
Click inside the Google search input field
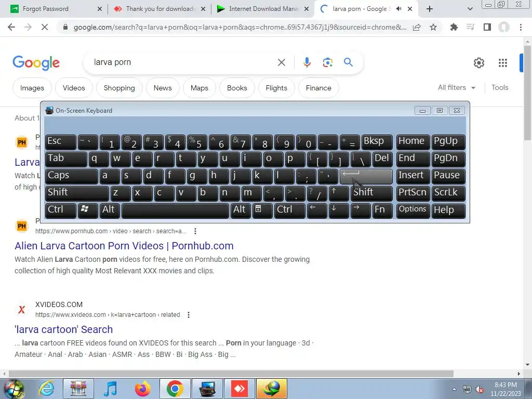[183, 62]
